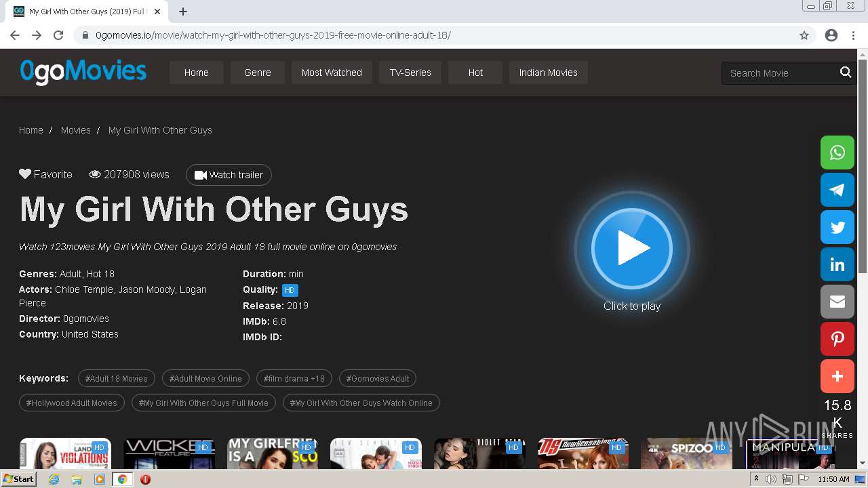The image size is (868, 488).
Task: Click the HD quality badge
Action: pos(290,290)
